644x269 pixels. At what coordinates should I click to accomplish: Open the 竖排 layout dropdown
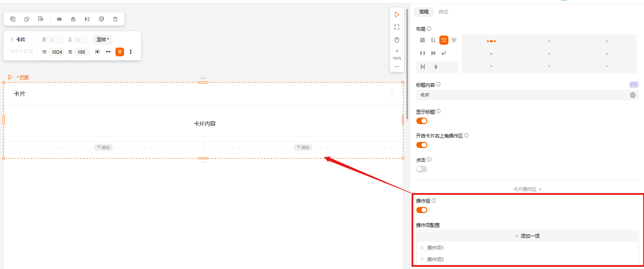coord(102,39)
